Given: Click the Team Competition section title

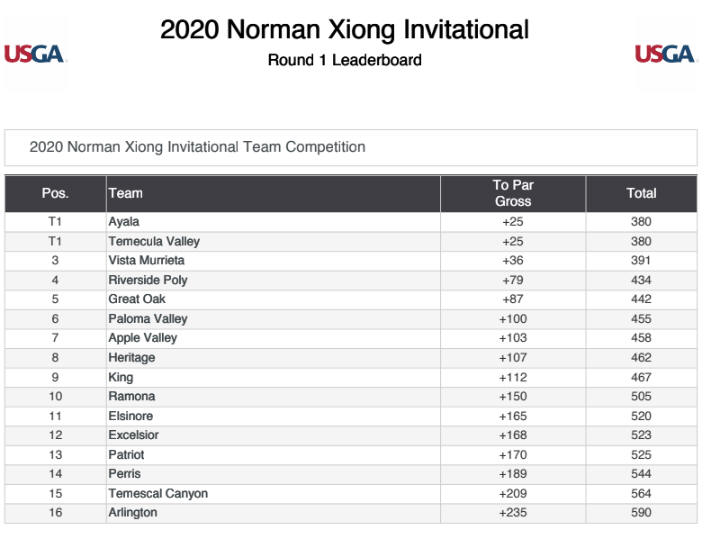Looking at the screenshot, I should tap(197, 147).
